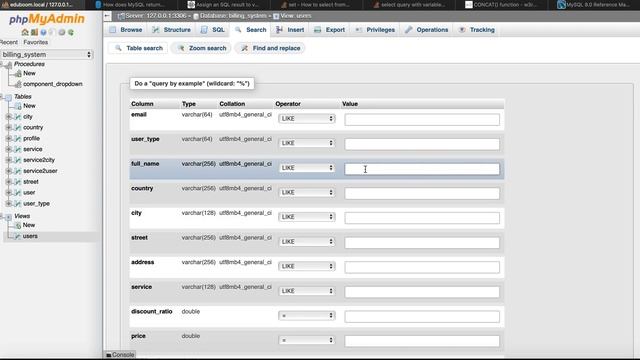Open the Favorites tables link
The height and width of the screenshot is (360, 640).
click(x=36, y=42)
